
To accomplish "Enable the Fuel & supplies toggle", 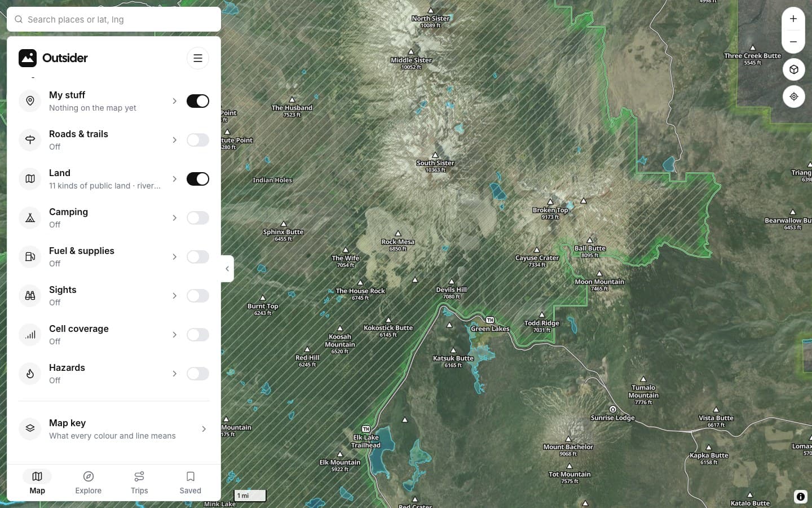I will (x=198, y=257).
